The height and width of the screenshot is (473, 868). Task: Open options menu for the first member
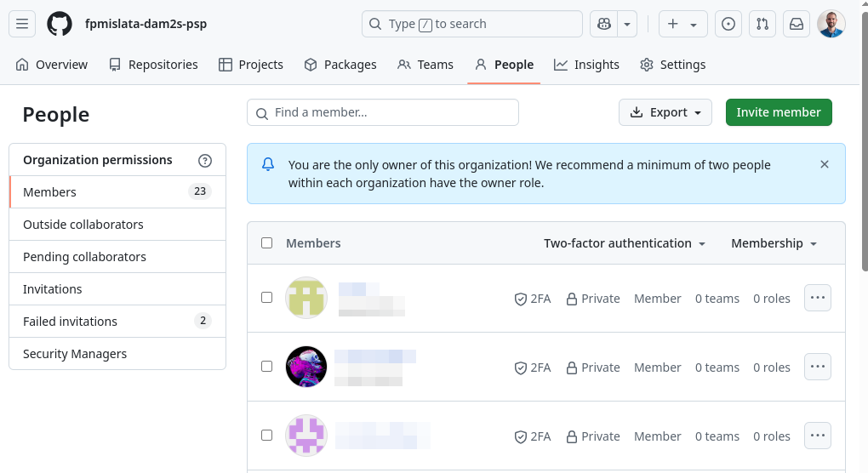pos(818,298)
